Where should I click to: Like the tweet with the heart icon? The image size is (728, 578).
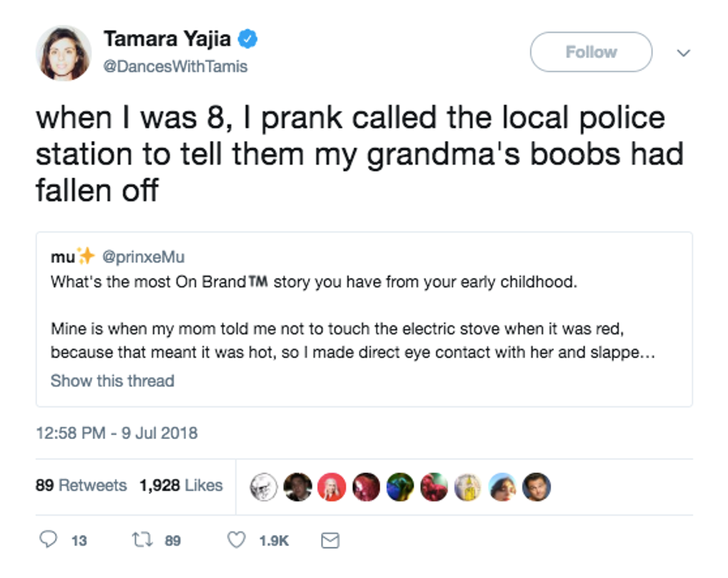(x=235, y=541)
